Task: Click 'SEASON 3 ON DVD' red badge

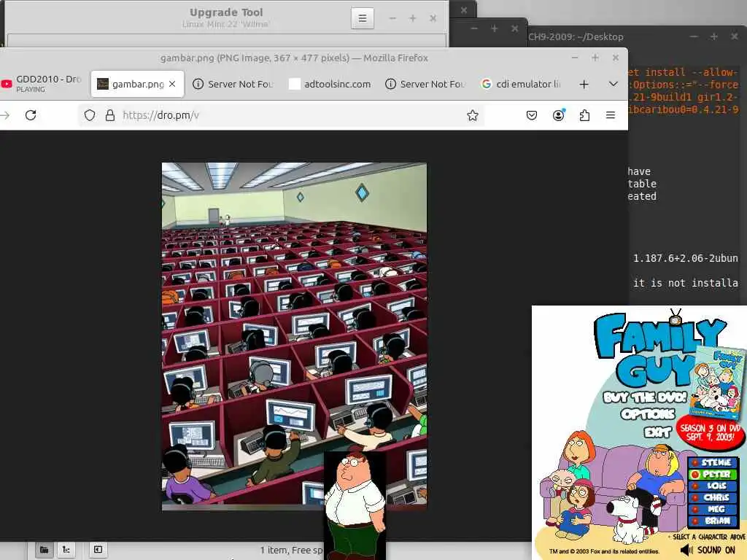Action: click(x=711, y=432)
